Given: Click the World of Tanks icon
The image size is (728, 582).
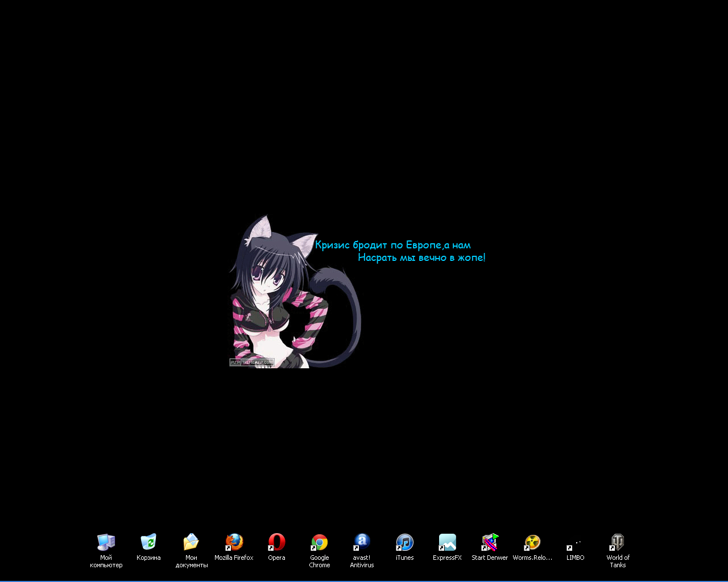Looking at the screenshot, I should tap(618, 542).
